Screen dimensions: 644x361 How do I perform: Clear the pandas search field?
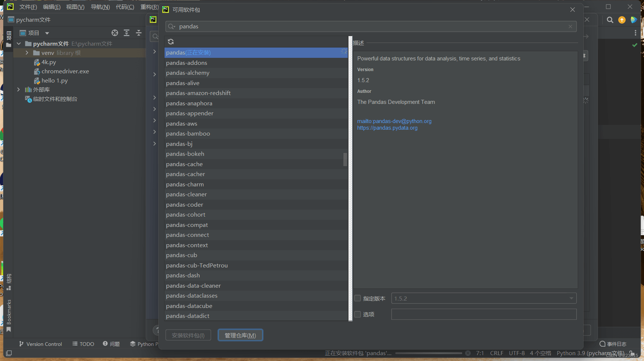tap(570, 27)
